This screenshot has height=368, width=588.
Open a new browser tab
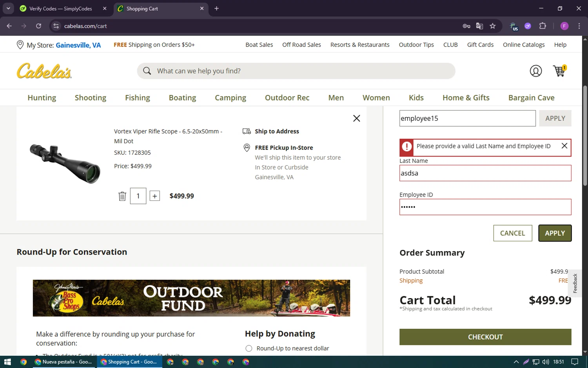[x=216, y=8]
